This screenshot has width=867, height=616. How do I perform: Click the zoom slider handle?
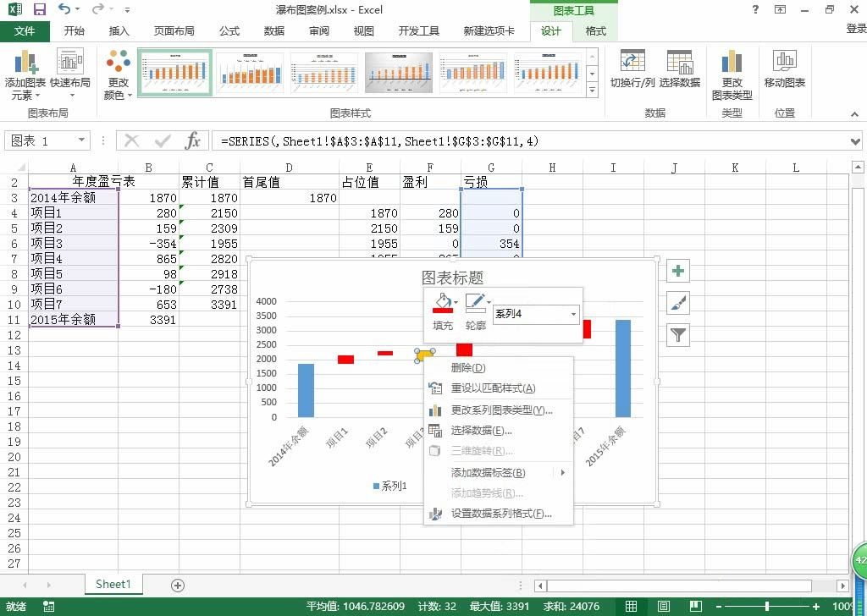tap(767, 606)
